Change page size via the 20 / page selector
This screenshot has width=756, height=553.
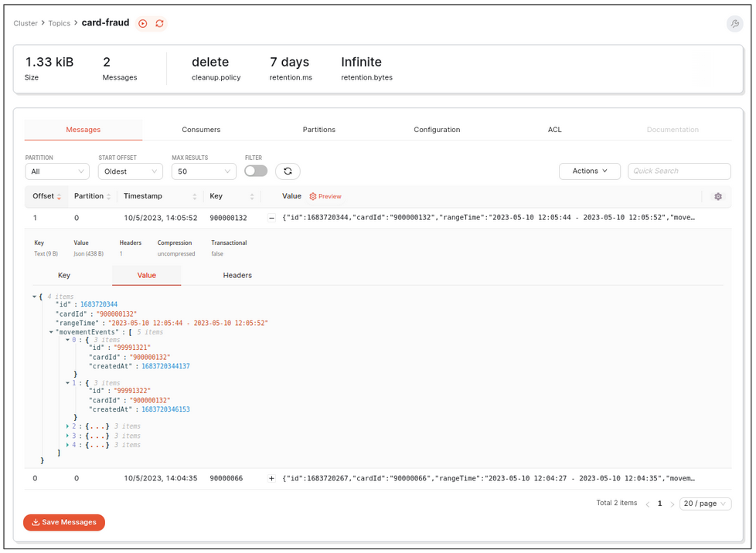pyautogui.click(x=704, y=503)
